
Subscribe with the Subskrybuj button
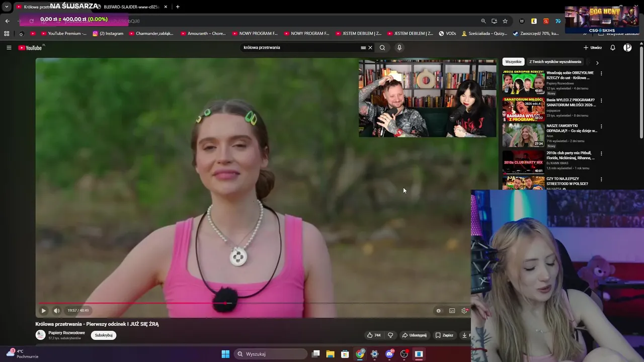[104, 335]
